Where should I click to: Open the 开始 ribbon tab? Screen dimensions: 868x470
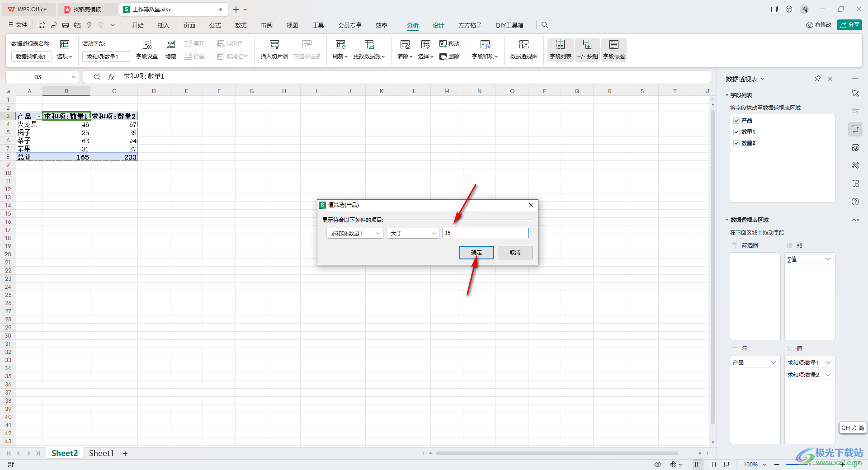(x=138, y=25)
